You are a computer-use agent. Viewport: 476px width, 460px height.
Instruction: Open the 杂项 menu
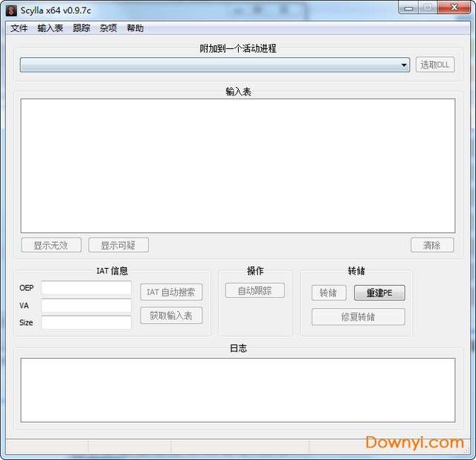point(109,28)
